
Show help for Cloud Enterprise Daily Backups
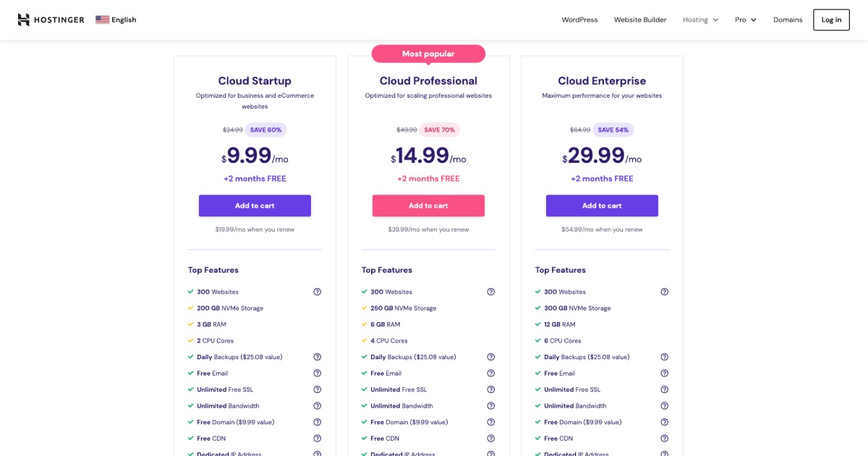click(664, 357)
